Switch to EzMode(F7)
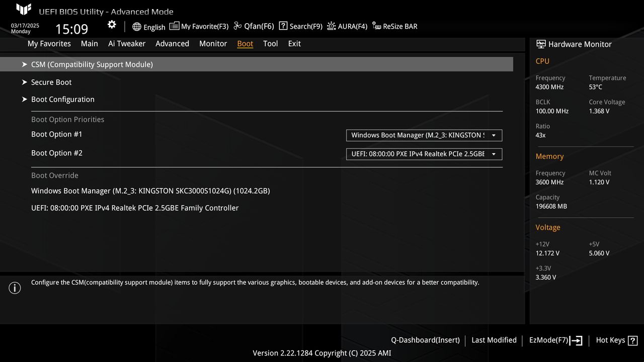The height and width of the screenshot is (362, 644). (x=549, y=340)
